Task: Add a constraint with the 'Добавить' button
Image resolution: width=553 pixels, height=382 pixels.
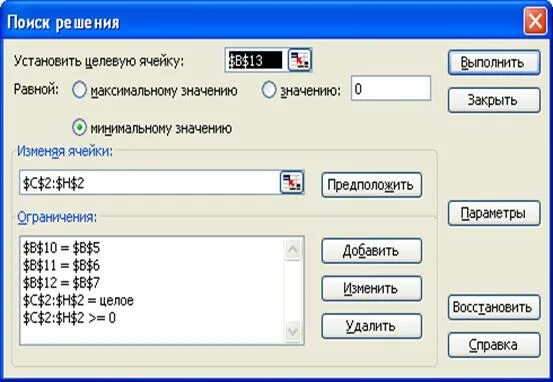Action: click(x=371, y=251)
